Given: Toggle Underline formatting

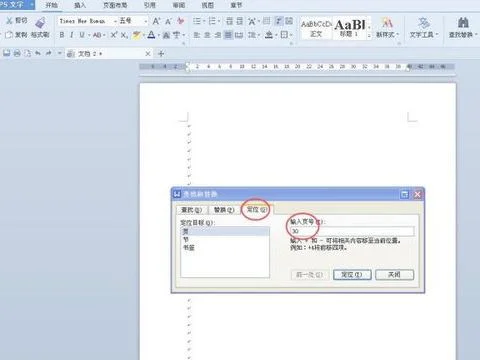Looking at the screenshot, I should click(x=82, y=35).
